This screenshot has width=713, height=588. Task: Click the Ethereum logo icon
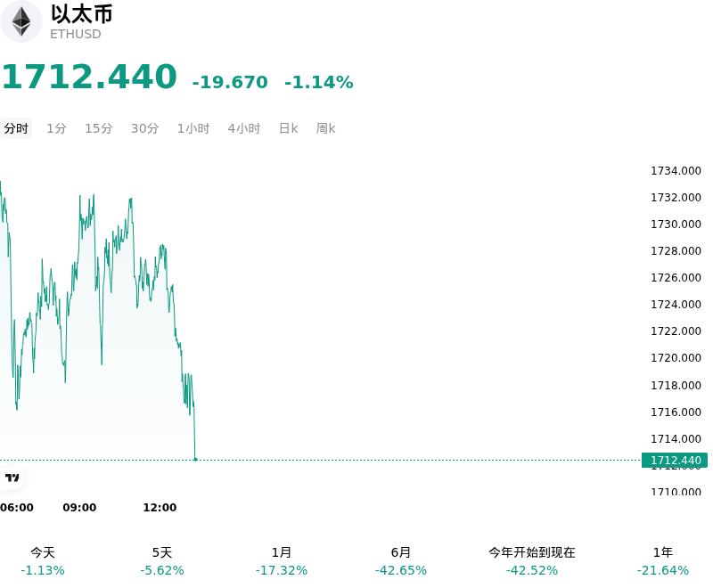(20, 21)
